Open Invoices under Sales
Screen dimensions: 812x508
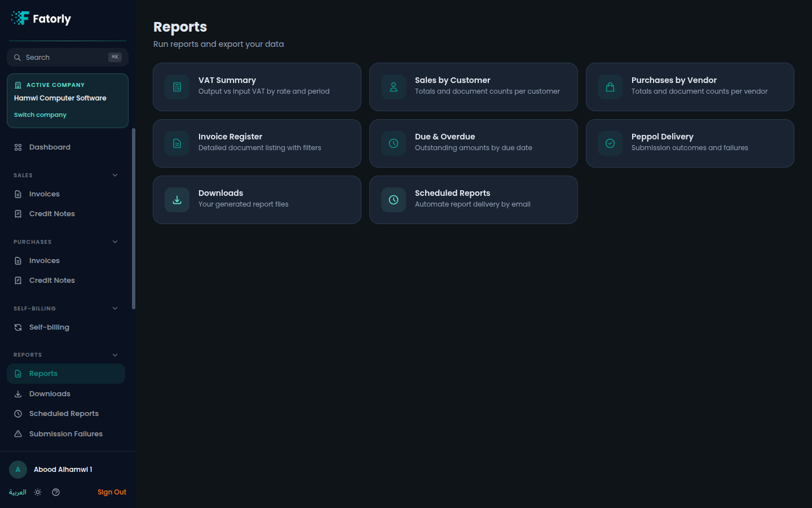(x=66, y=194)
